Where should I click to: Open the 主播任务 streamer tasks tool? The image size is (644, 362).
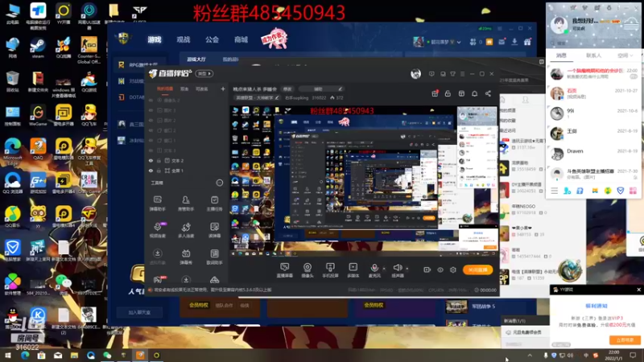point(214,204)
